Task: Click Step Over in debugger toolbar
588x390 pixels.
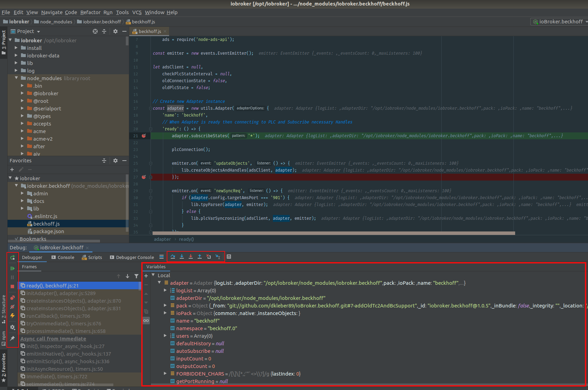Action: click(173, 257)
